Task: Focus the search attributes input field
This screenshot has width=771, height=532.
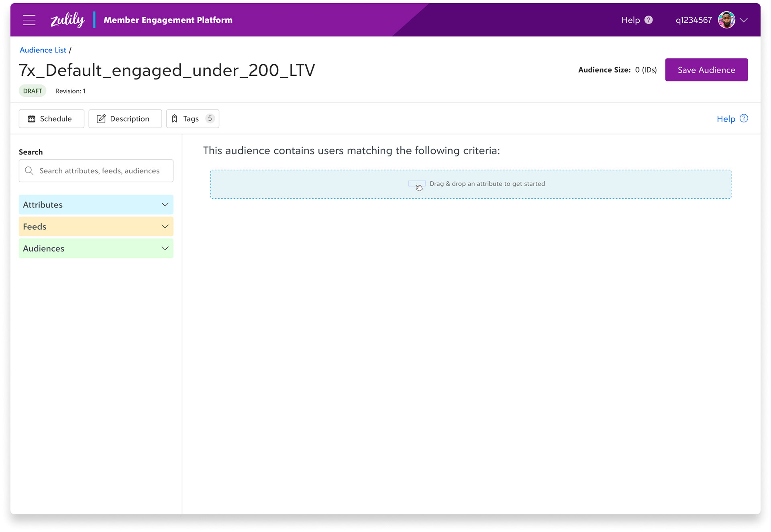Action: 100,171
